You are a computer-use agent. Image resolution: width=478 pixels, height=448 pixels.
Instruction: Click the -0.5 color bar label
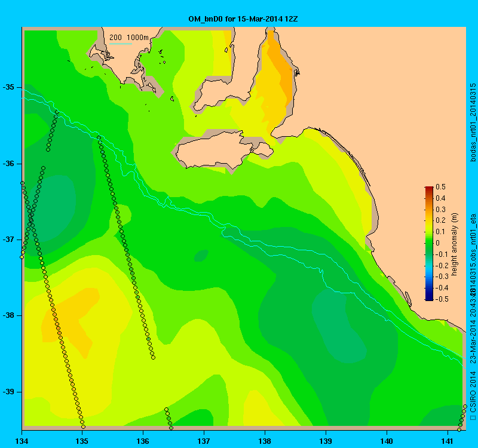pos(442,299)
